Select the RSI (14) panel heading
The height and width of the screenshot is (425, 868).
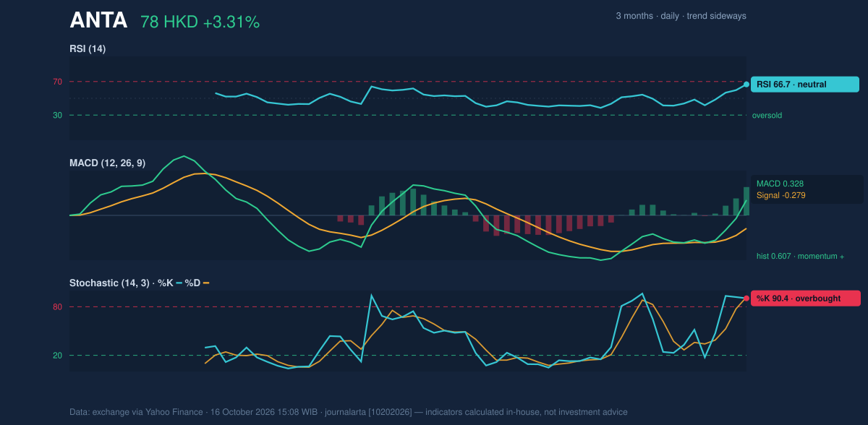pyautogui.click(x=88, y=48)
